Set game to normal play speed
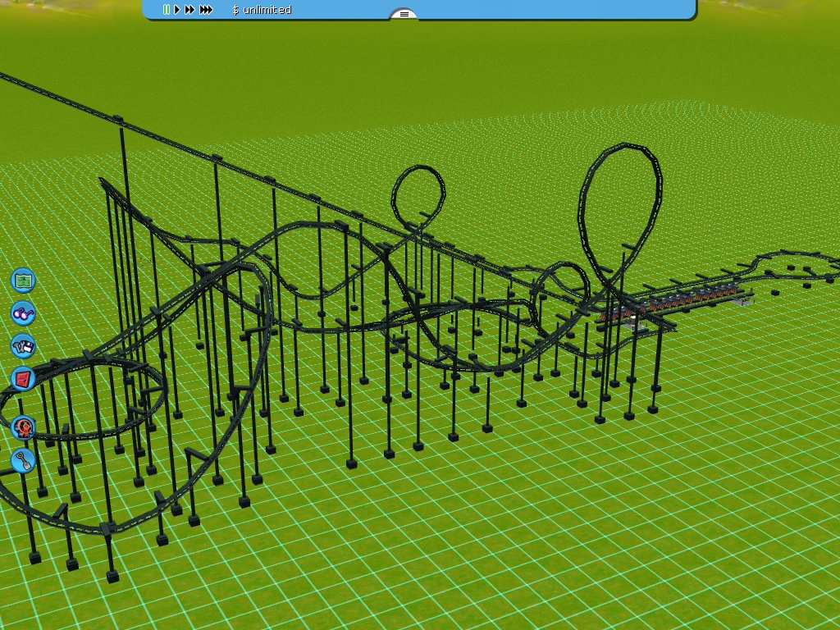 tap(177, 10)
